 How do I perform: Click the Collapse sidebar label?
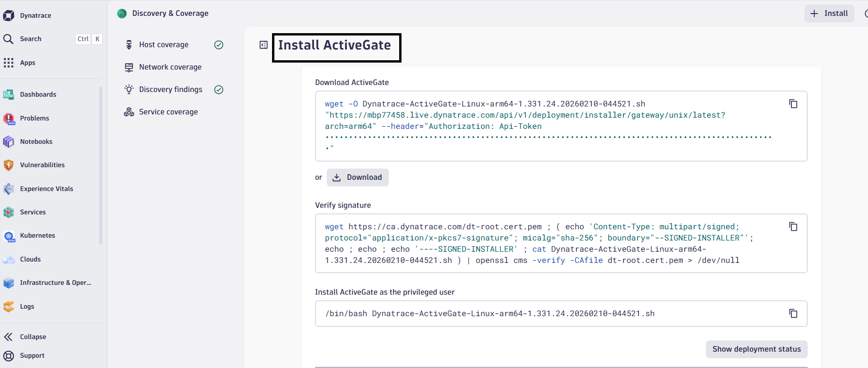tap(33, 337)
